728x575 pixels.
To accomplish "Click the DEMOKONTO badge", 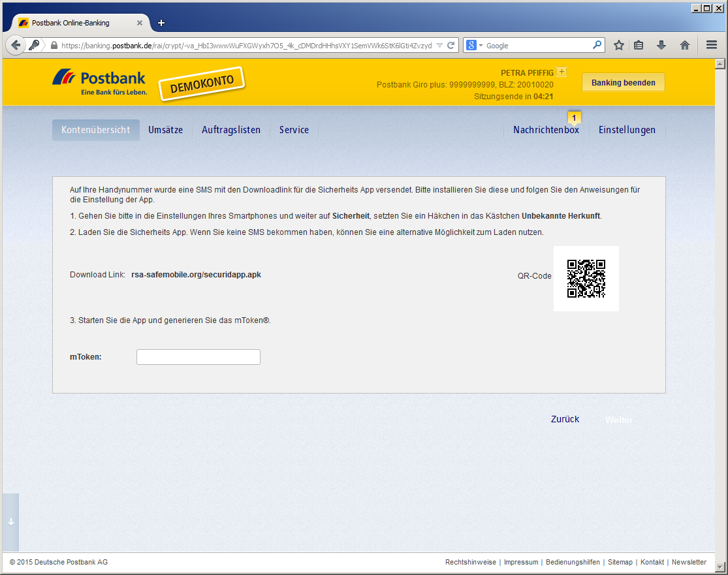I will coord(202,84).
